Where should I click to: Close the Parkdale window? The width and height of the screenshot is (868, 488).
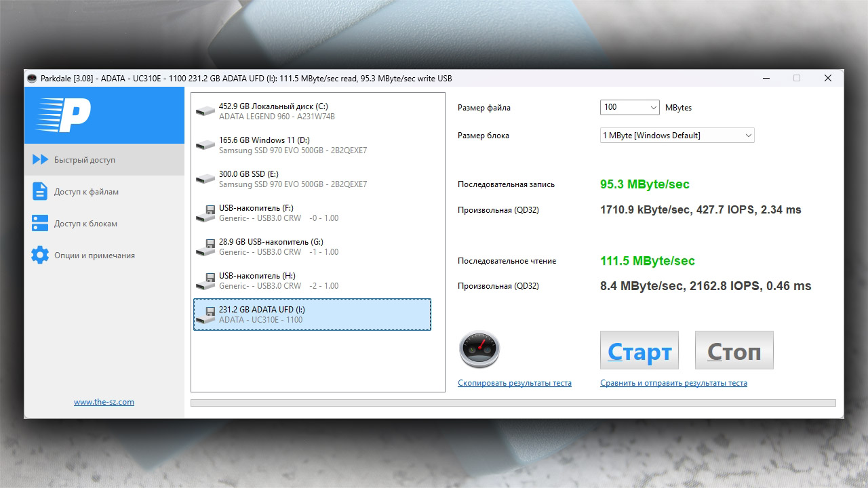tap(828, 79)
